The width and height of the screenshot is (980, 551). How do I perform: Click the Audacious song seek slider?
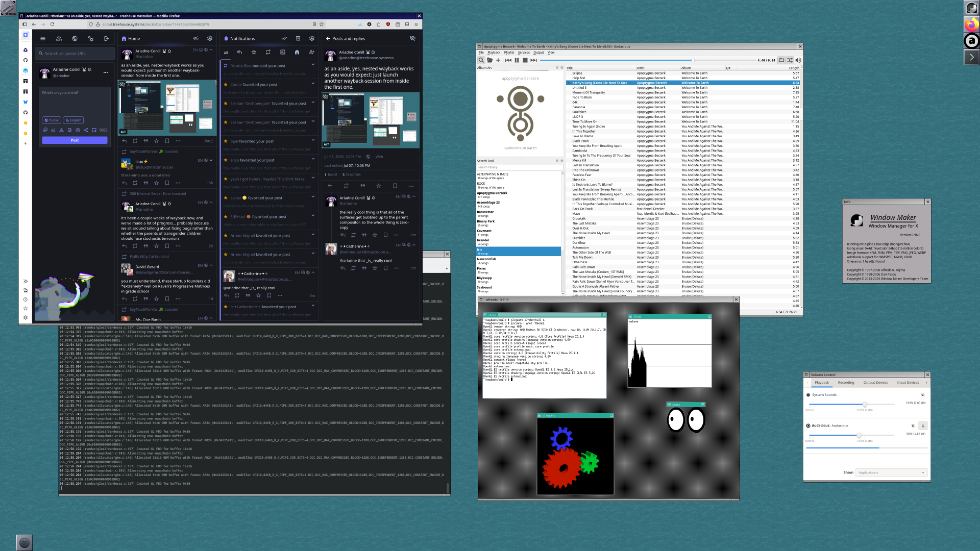(647, 60)
